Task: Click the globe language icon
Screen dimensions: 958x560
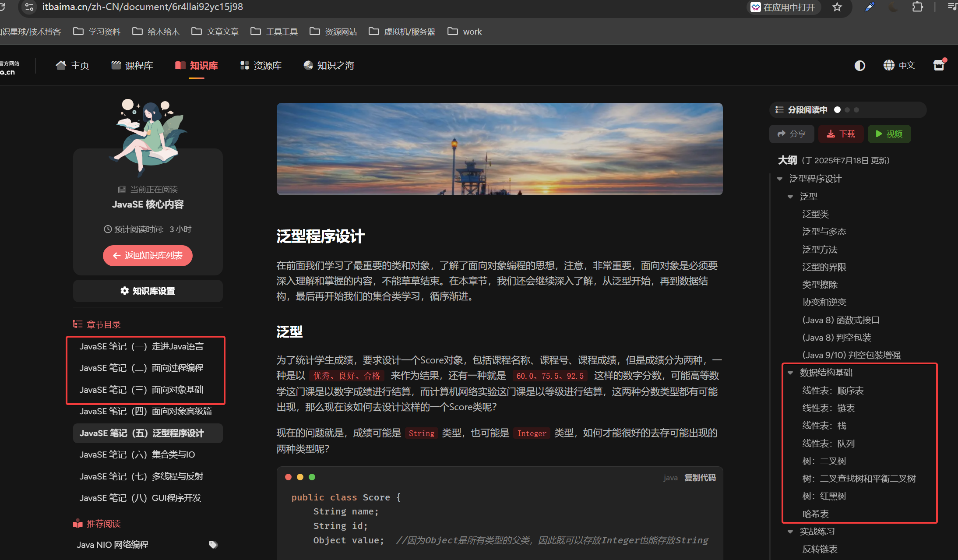Action: (x=888, y=66)
